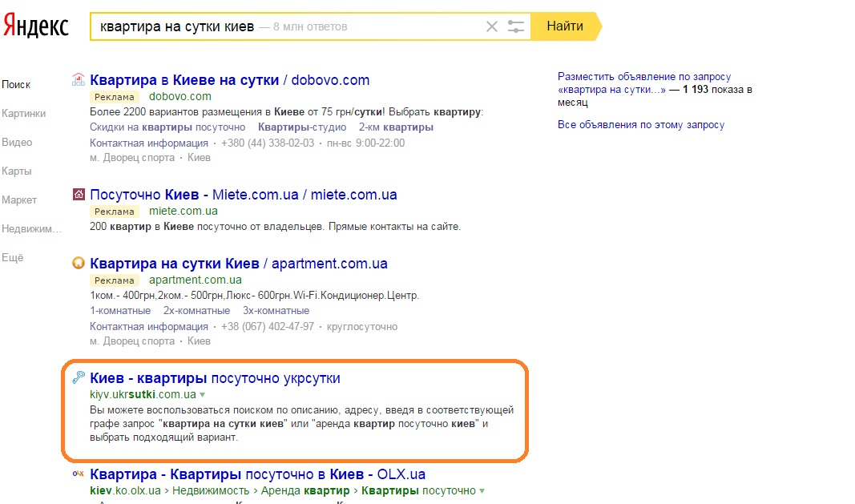This screenshot has width=855, height=504.
Task: Expand the Ещё menu item
Action: click(13, 257)
